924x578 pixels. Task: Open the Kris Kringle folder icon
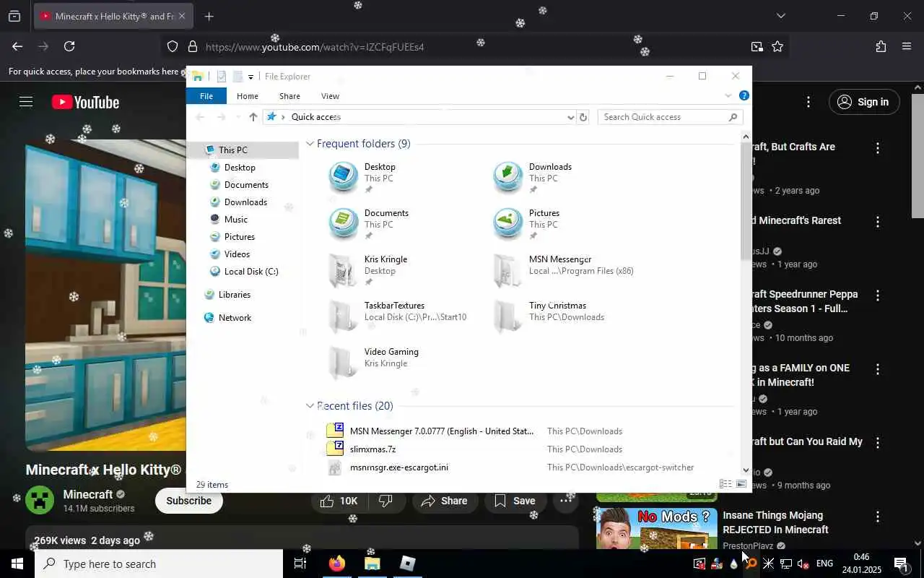click(x=344, y=270)
